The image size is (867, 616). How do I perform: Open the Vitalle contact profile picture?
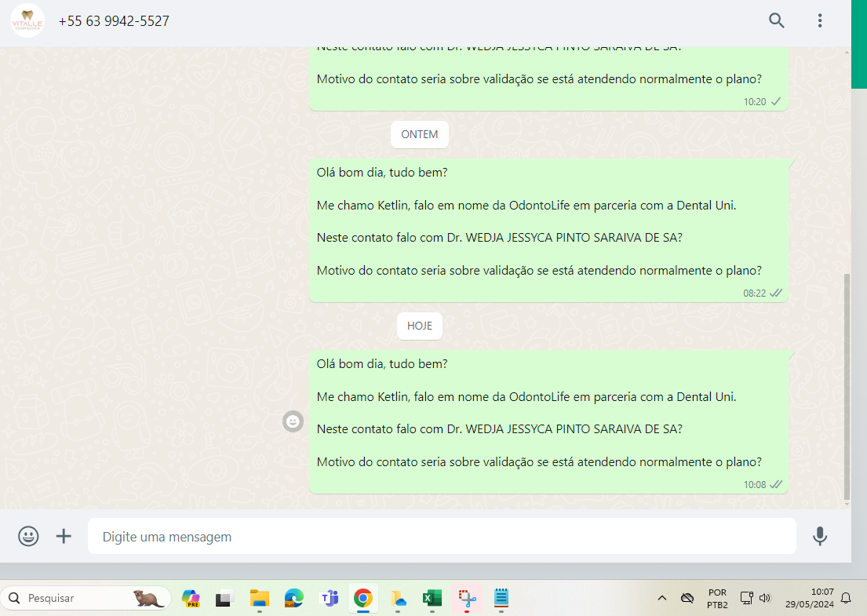(27, 21)
